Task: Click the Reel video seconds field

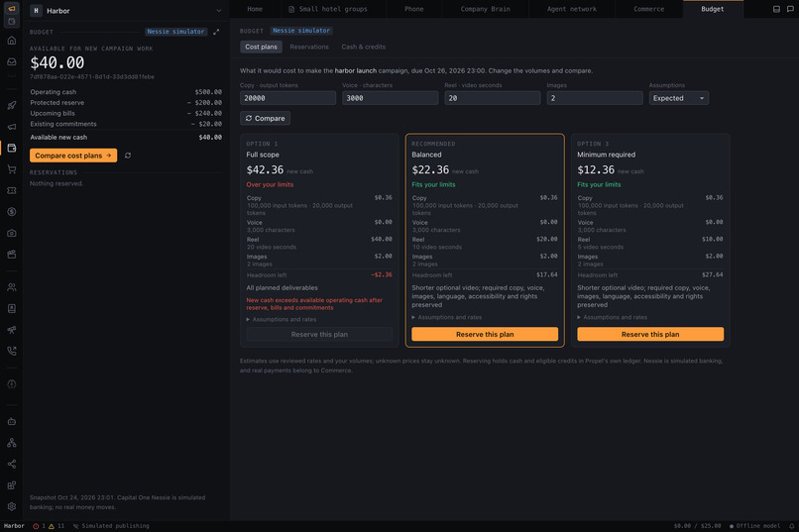Action: (493, 98)
